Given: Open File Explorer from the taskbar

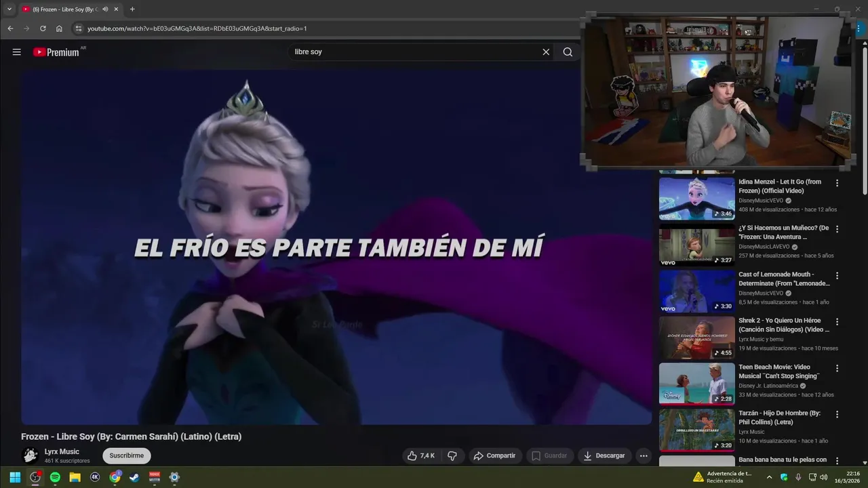Looking at the screenshot, I should (x=75, y=477).
